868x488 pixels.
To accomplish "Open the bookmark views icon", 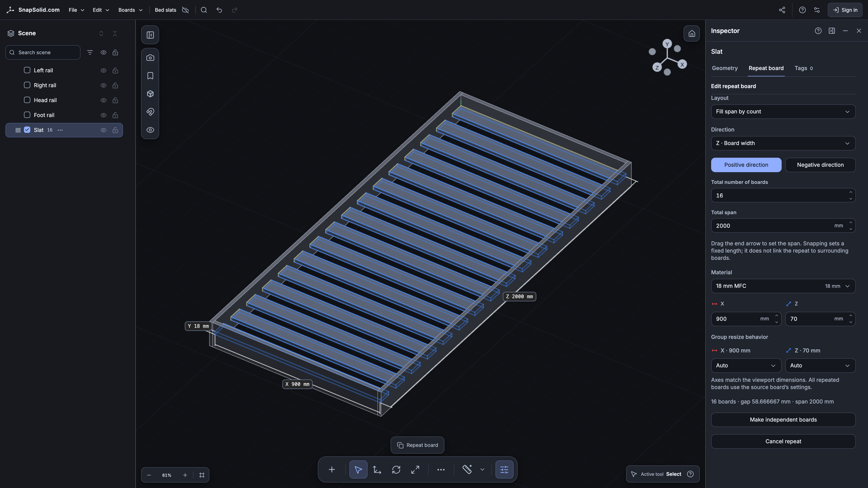I will (x=150, y=76).
